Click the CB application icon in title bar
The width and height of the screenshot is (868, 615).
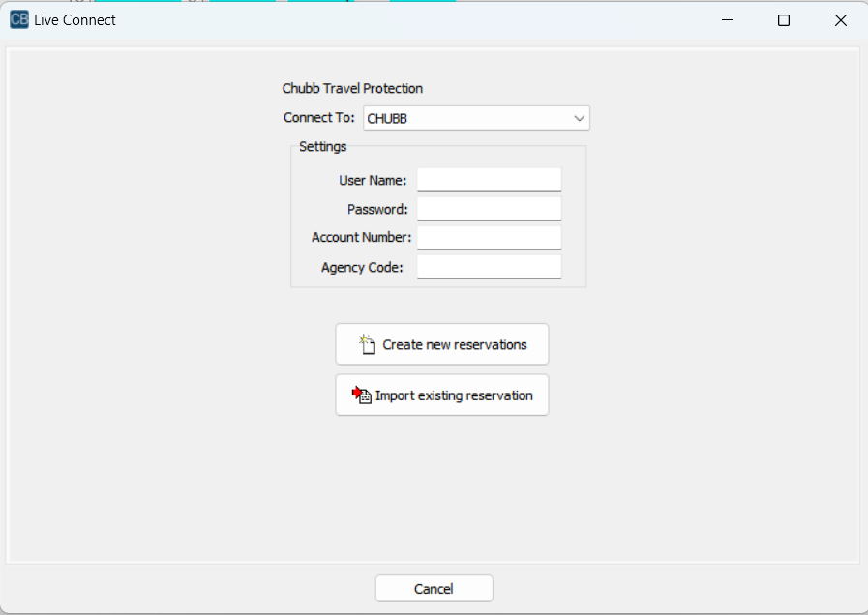coord(18,20)
